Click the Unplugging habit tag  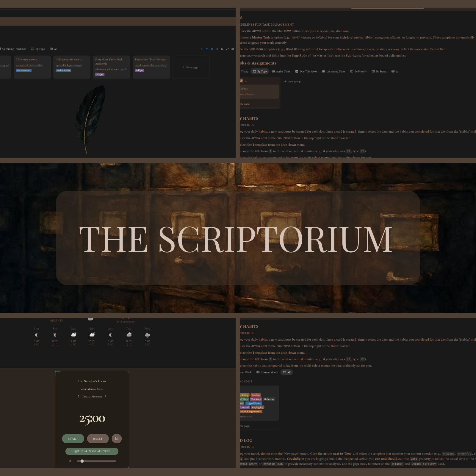point(258,407)
